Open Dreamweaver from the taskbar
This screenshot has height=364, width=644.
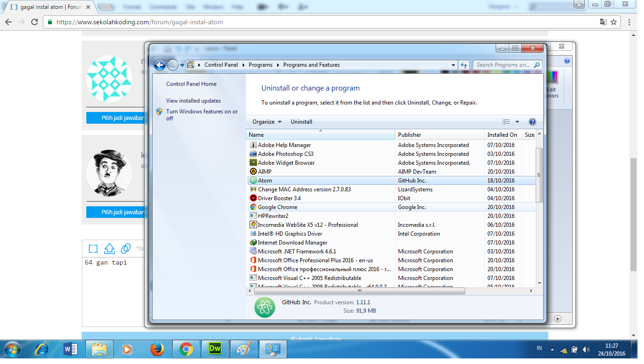click(x=215, y=349)
